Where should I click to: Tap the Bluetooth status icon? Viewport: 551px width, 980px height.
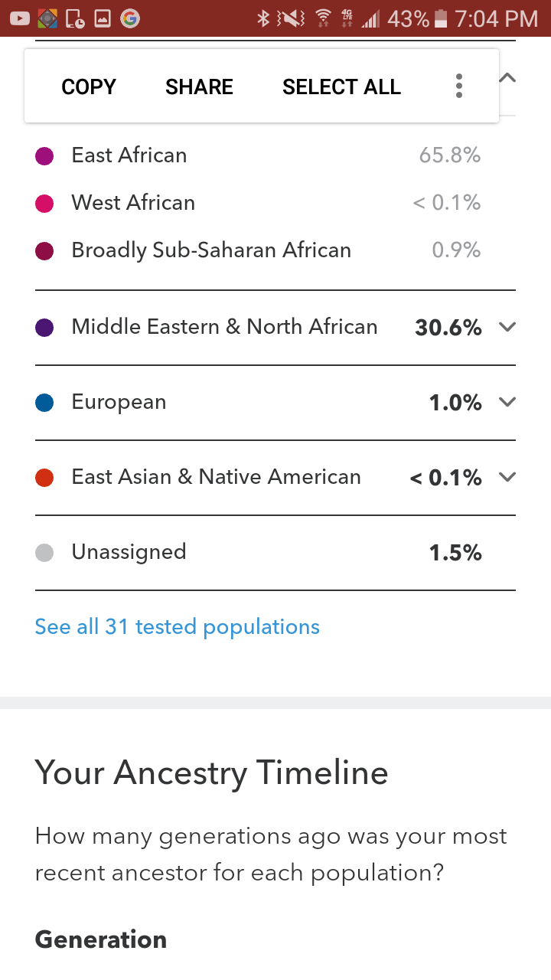(x=262, y=18)
